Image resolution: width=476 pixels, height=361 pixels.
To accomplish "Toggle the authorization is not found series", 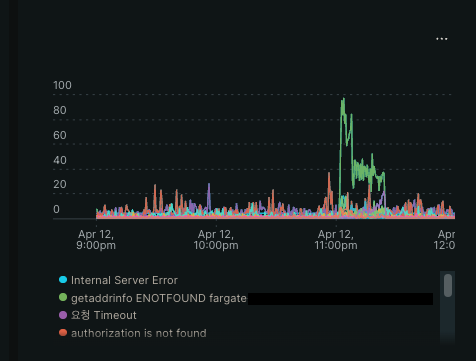I will coord(133,333).
